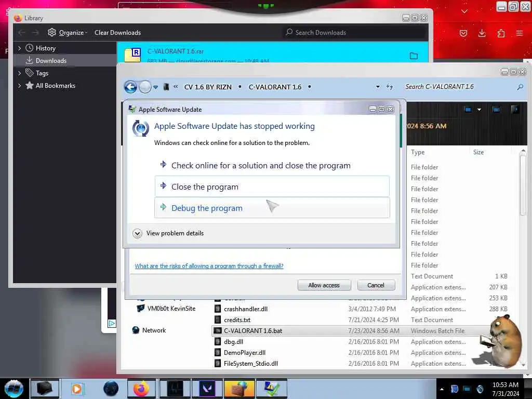Image resolution: width=532 pixels, height=399 pixels.
Task: Open dark globe icon on taskbar
Action: pos(111,389)
